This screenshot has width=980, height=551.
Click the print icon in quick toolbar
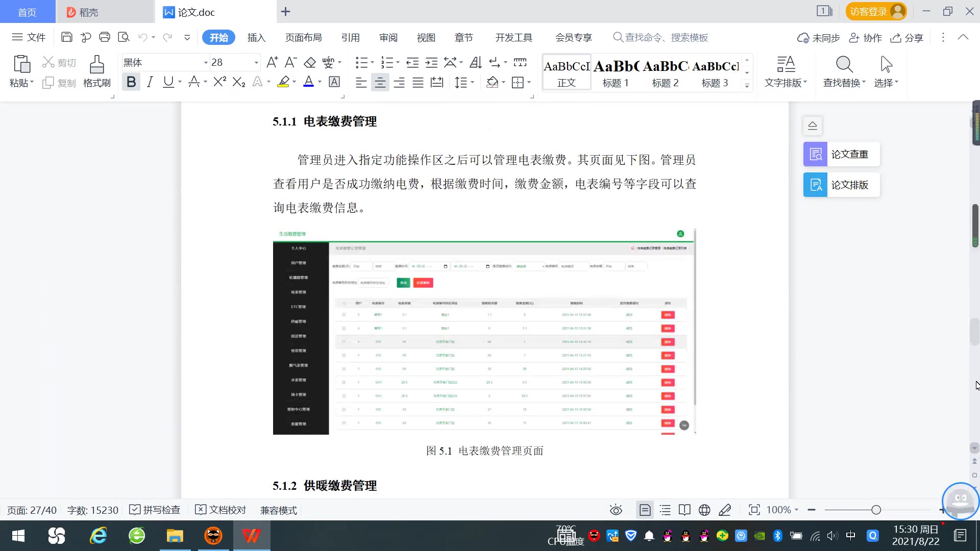point(105,37)
